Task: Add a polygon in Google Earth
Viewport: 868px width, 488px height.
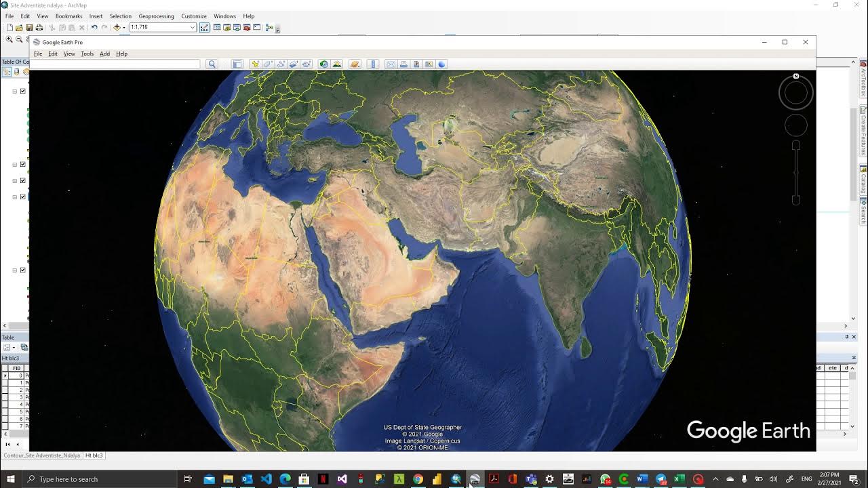Action: pyautogui.click(x=268, y=64)
